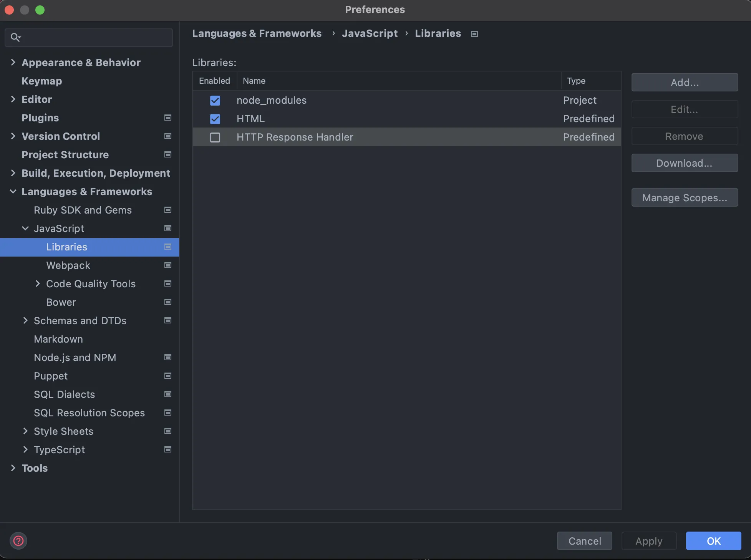Click project-level icon beside SQL Dialects
The width and height of the screenshot is (751, 560).
[168, 394]
